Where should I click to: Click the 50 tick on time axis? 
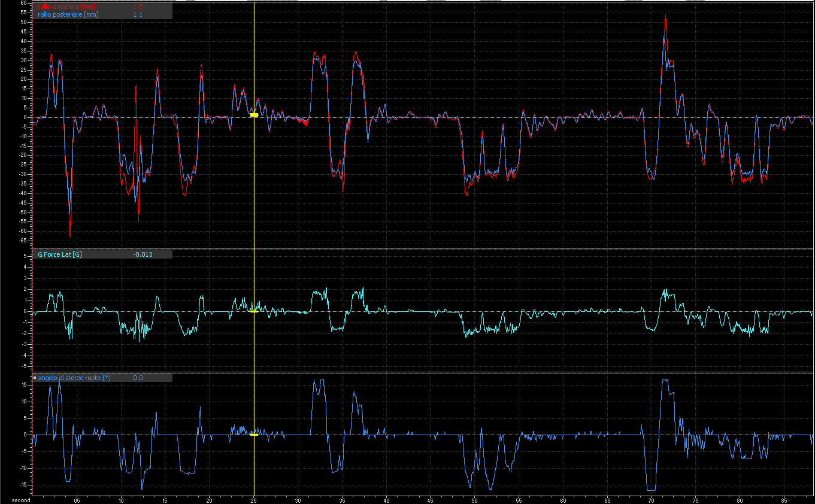coord(475,500)
